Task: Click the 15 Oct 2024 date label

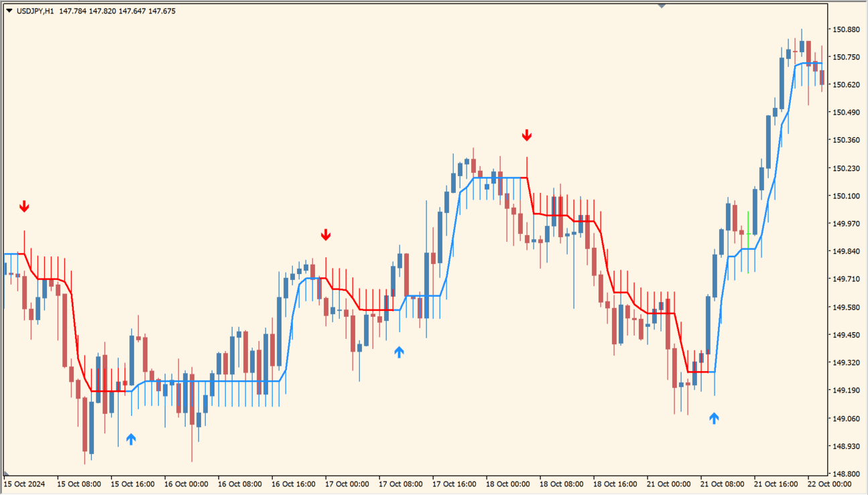Action: click(x=24, y=484)
